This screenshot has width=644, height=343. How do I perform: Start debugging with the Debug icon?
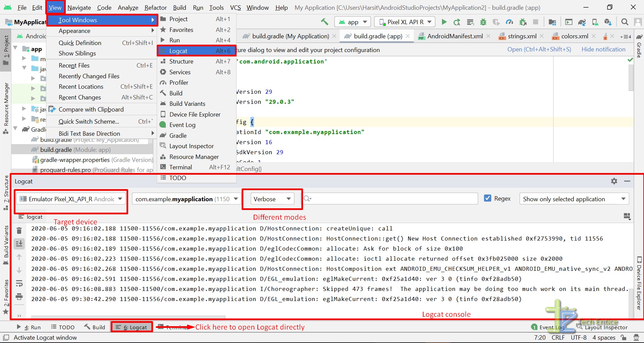pos(483,22)
